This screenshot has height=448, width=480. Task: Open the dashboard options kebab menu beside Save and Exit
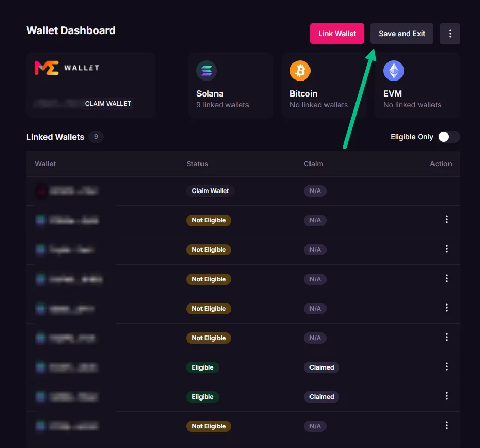tap(450, 34)
